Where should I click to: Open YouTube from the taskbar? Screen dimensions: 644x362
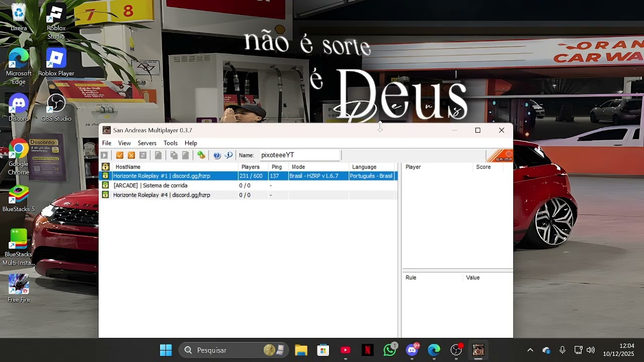pos(345,350)
